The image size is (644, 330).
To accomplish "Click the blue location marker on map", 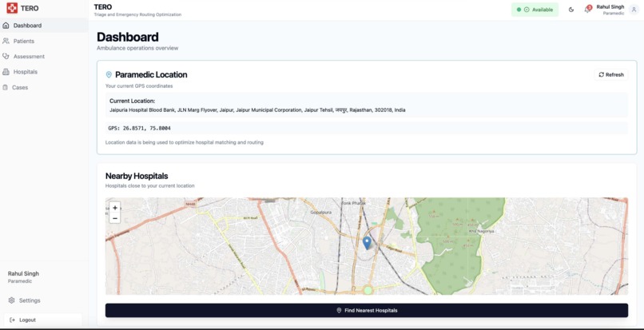I will click(x=368, y=243).
